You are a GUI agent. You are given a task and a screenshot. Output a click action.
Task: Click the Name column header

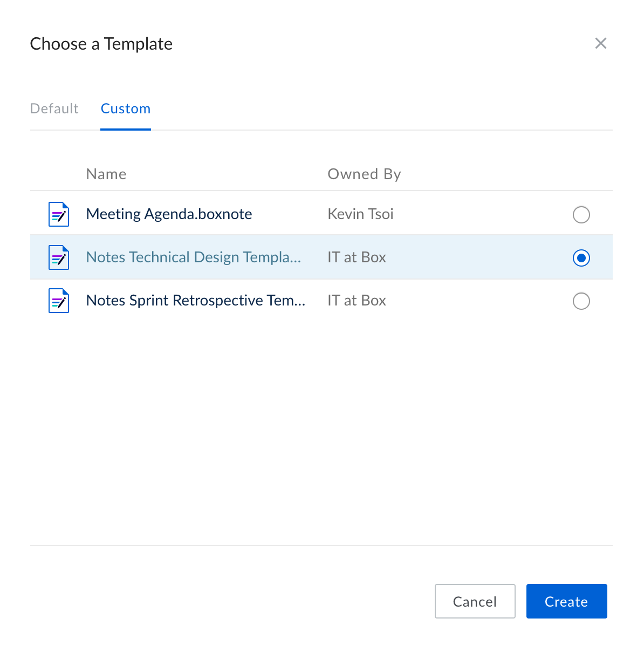[106, 174]
